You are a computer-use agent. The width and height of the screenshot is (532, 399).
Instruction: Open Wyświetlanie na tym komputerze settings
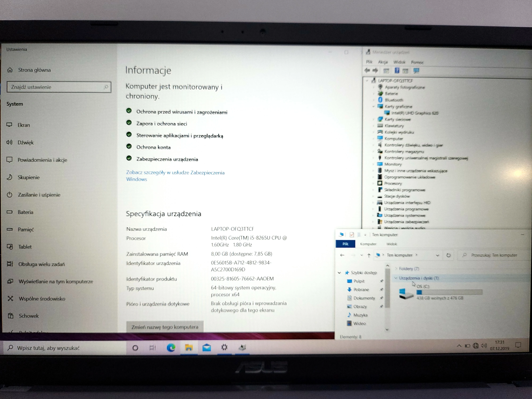click(50, 281)
